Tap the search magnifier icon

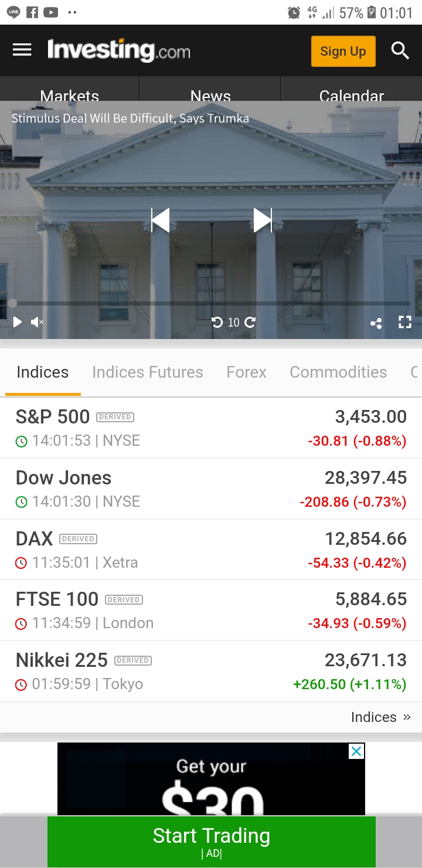click(400, 51)
